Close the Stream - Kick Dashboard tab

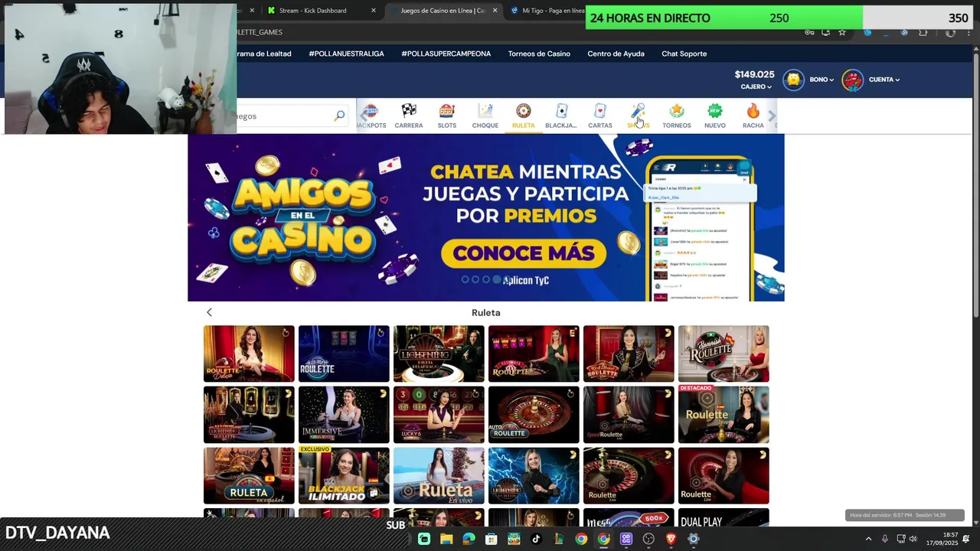coord(374,11)
